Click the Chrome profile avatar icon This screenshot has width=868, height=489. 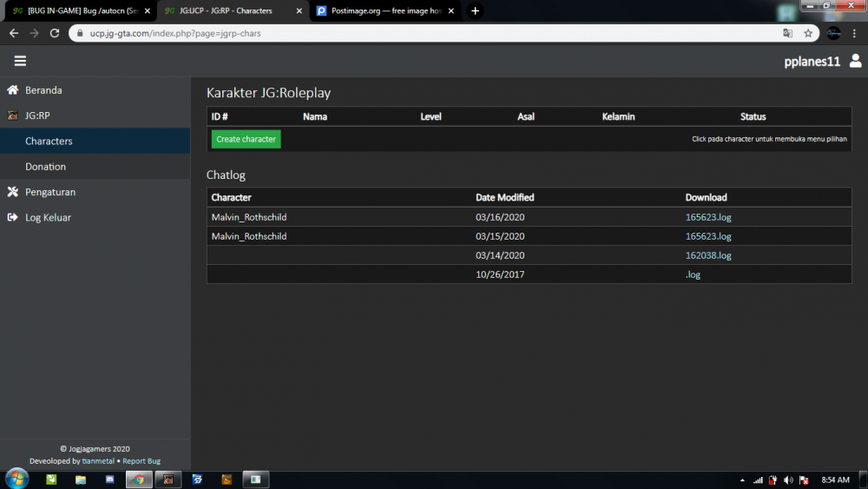tap(833, 33)
